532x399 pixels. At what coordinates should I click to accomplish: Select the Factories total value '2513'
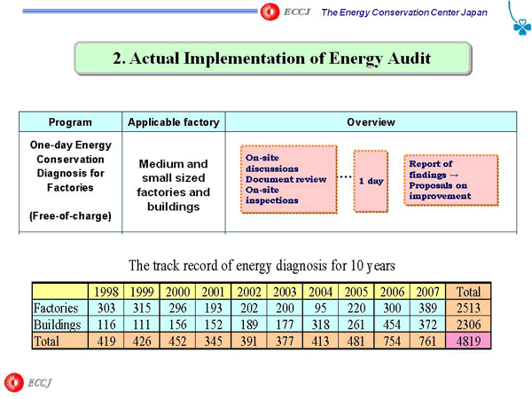[x=468, y=308]
